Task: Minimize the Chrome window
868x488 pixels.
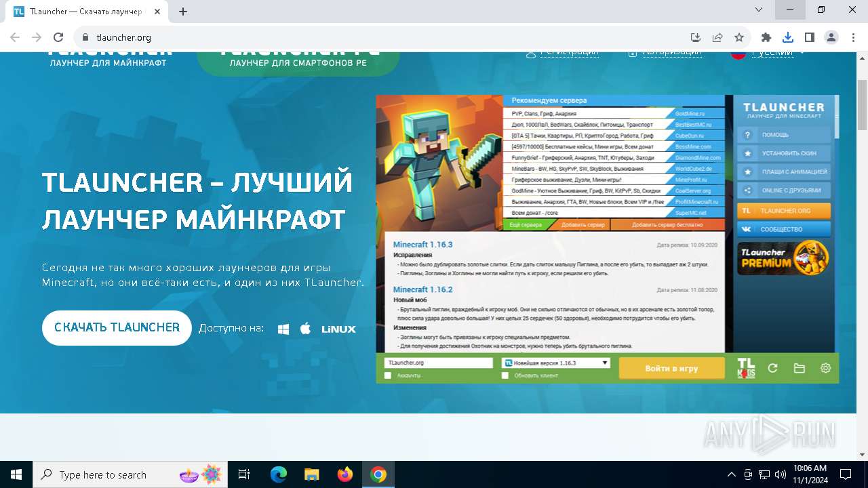Action: tap(790, 10)
